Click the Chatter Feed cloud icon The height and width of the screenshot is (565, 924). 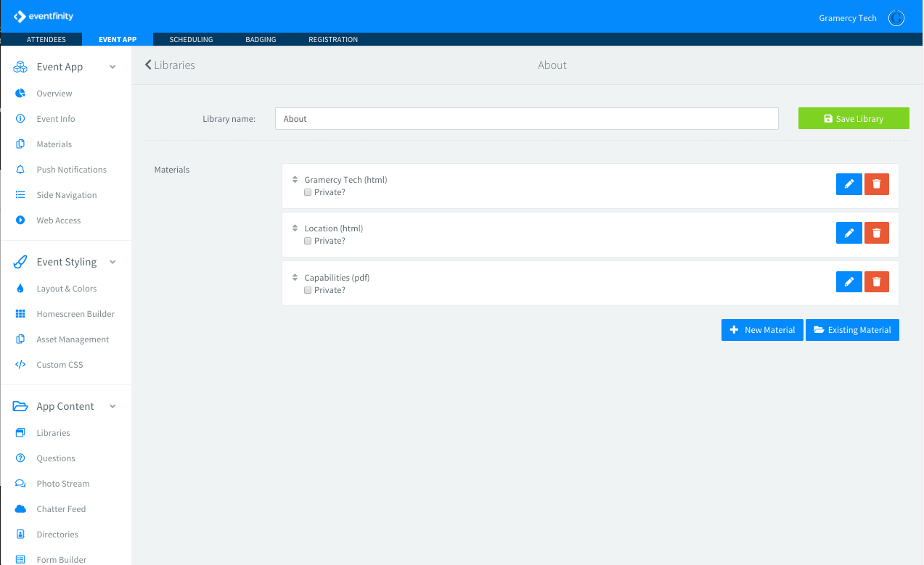click(x=20, y=509)
